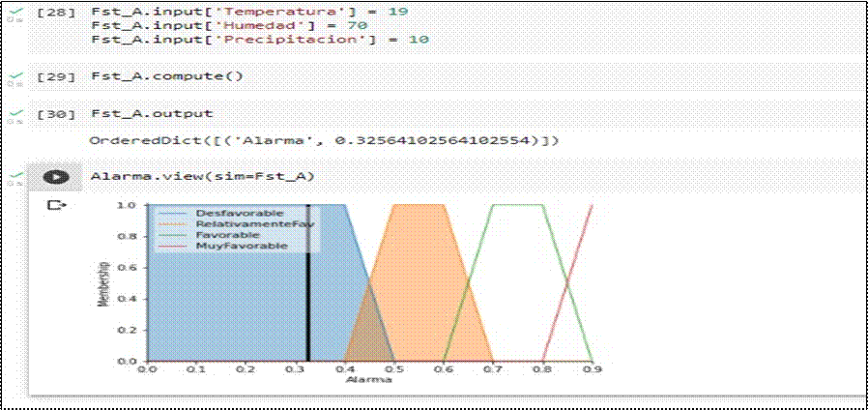Click the output toggle icon beside the chart
868x410 pixels.
[x=57, y=205]
